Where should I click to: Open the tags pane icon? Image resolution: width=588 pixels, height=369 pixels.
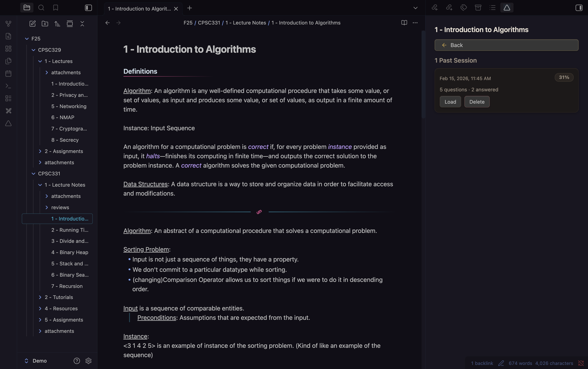(x=464, y=8)
